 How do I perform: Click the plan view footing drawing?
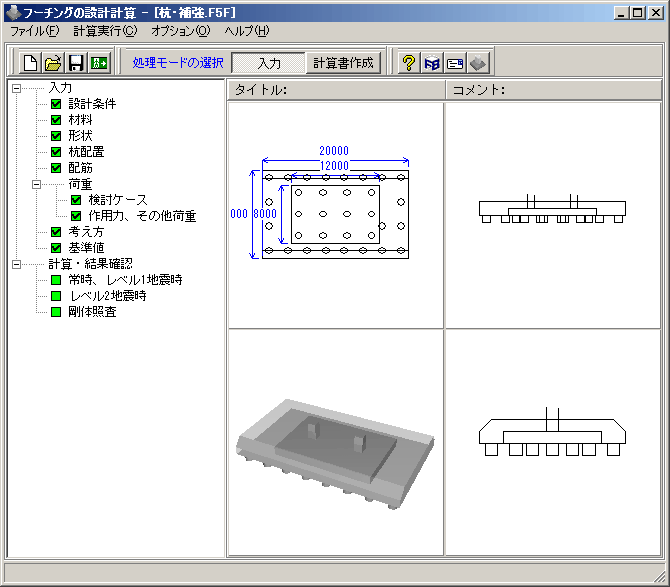335,214
